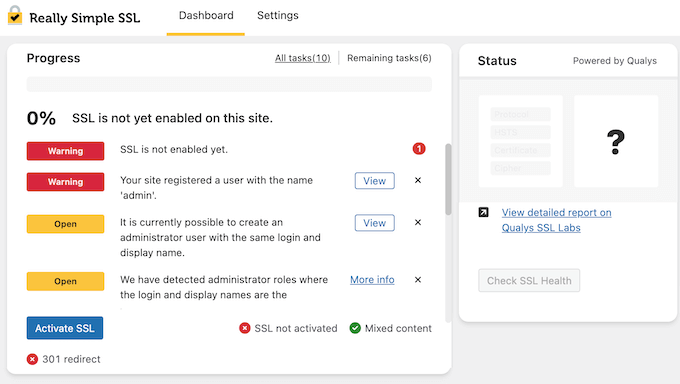Click the red notification badge with 1
Viewport: 680px width, 384px height.
tap(419, 149)
